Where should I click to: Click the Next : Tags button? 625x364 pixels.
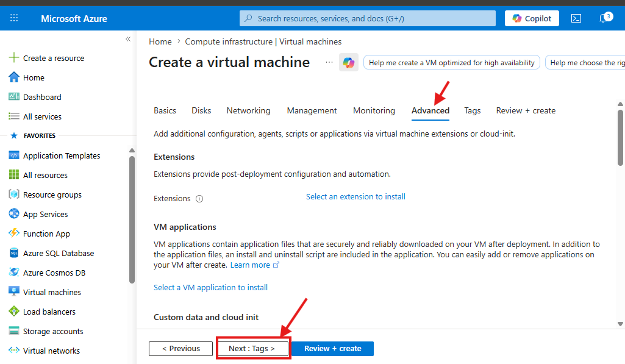pos(252,348)
